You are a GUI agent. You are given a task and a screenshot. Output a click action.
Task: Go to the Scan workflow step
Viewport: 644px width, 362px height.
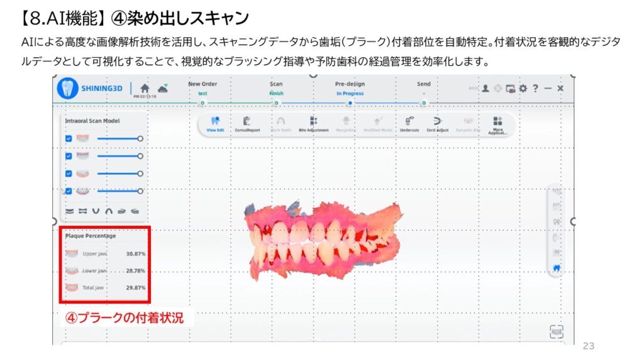[x=276, y=88]
